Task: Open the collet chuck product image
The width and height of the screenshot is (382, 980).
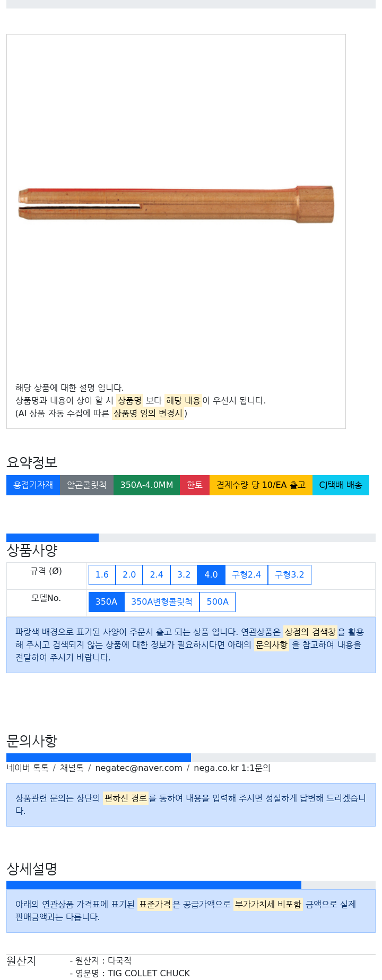Action: (x=176, y=204)
